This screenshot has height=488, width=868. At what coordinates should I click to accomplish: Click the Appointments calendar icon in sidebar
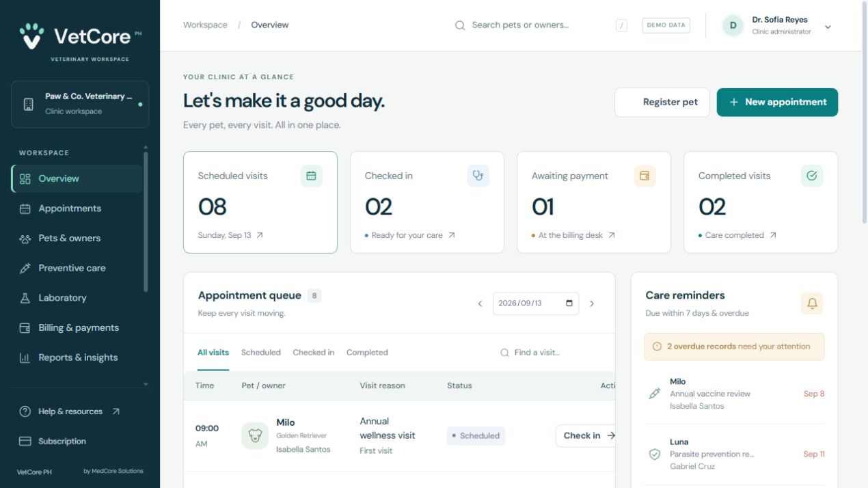coord(25,208)
